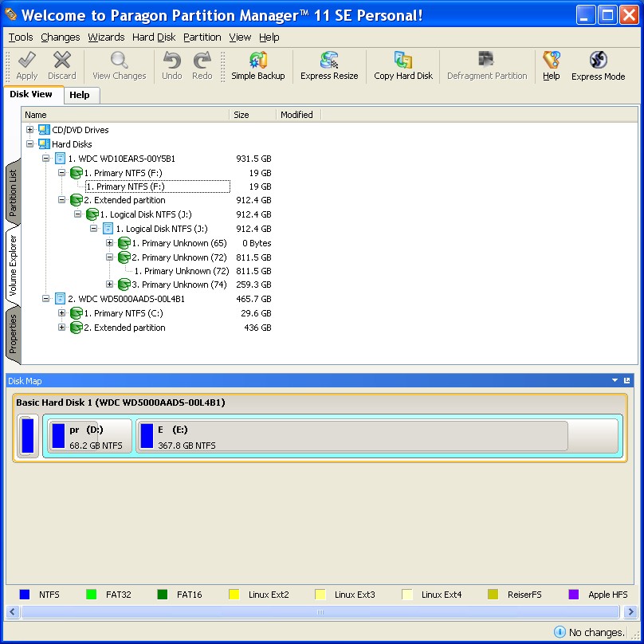Expand the Primary Unknown (65) node
Viewport: 644px width, 644px height.
coord(110,243)
